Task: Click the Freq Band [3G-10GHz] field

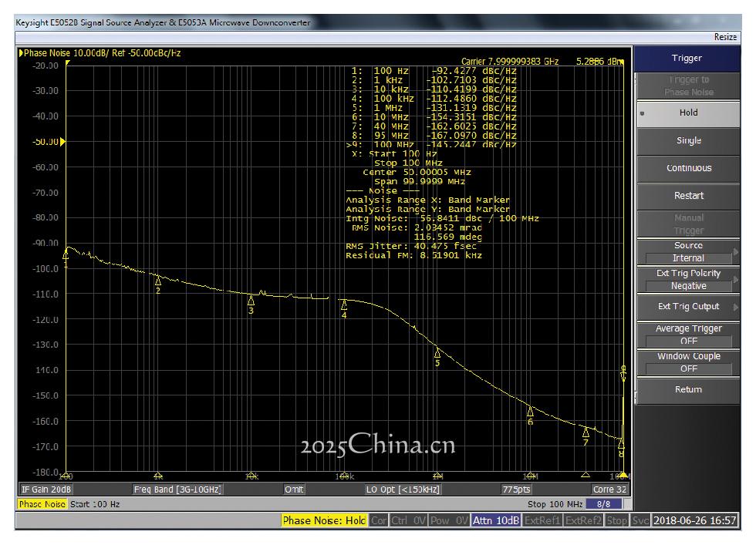Action: tap(177, 489)
